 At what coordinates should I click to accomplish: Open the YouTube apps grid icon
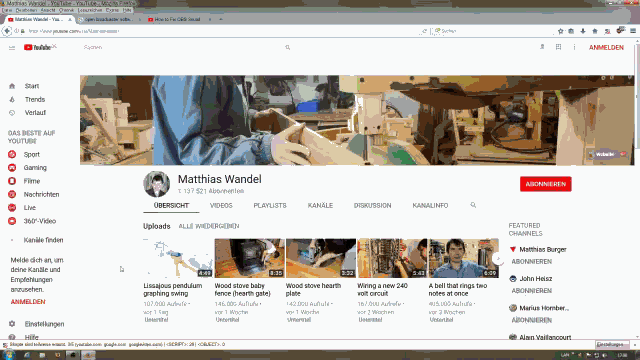558,47
